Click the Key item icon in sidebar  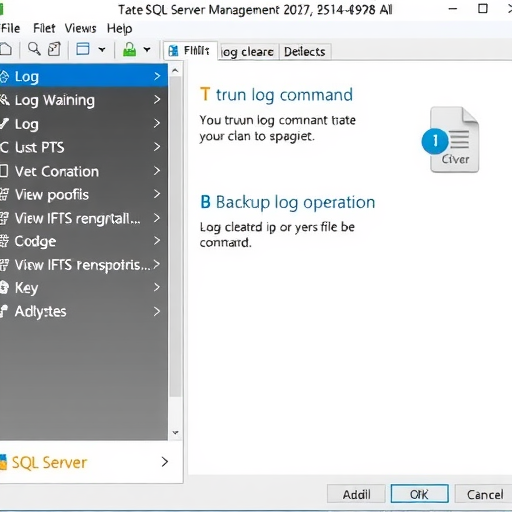(4, 288)
